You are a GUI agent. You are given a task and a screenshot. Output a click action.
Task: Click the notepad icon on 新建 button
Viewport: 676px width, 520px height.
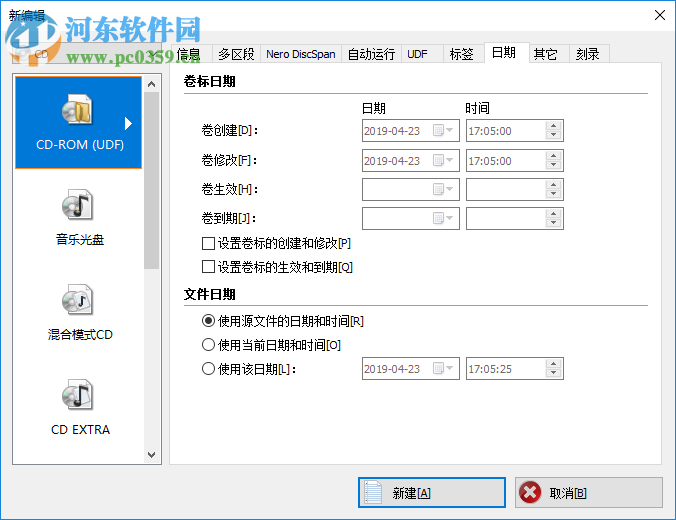tap(373, 492)
